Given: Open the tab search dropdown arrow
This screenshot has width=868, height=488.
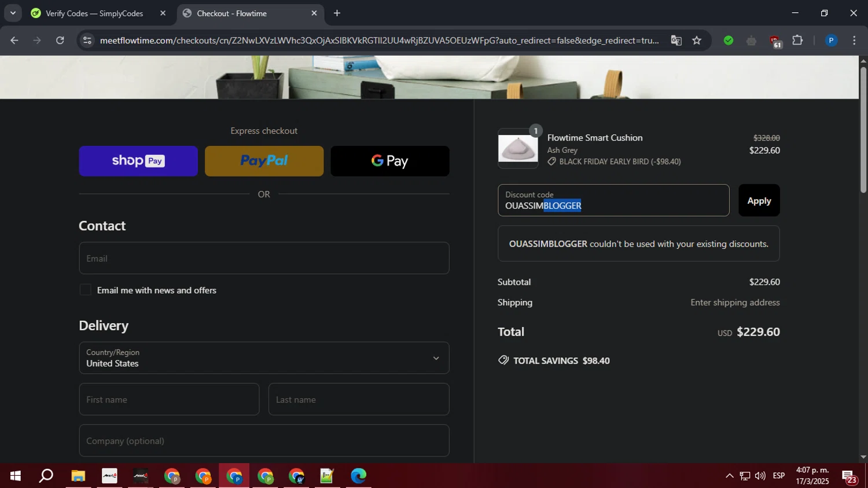Looking at the screenshot, I should 13,13.
